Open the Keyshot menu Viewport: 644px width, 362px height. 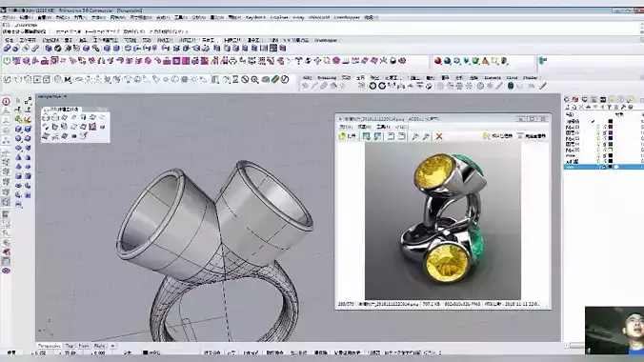point(255,18)
